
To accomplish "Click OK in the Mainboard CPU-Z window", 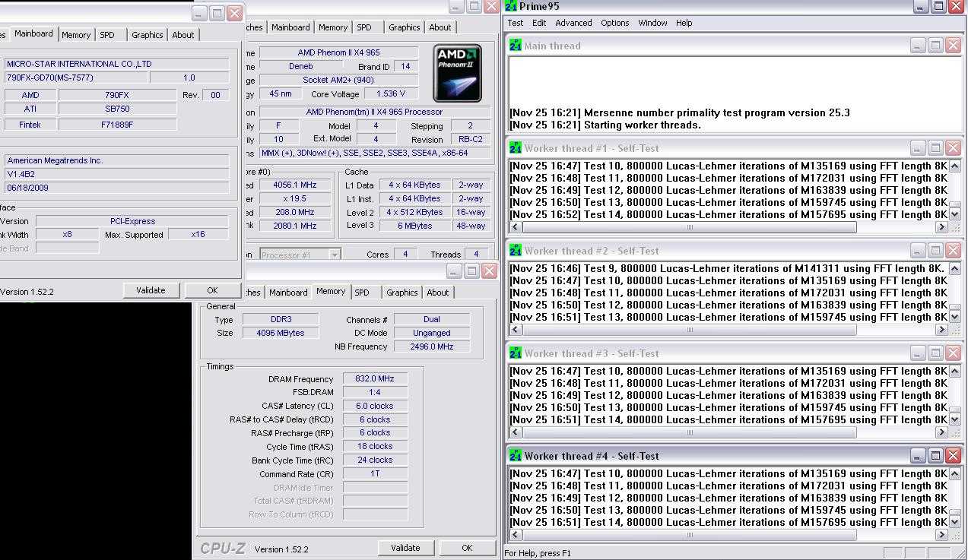I will 212,290.
